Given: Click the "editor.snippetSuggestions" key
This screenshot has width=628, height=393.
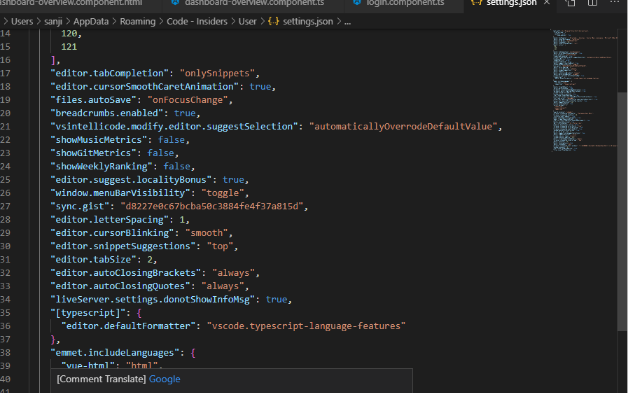Looking at the screenshot, I should [x=123, y=246].
